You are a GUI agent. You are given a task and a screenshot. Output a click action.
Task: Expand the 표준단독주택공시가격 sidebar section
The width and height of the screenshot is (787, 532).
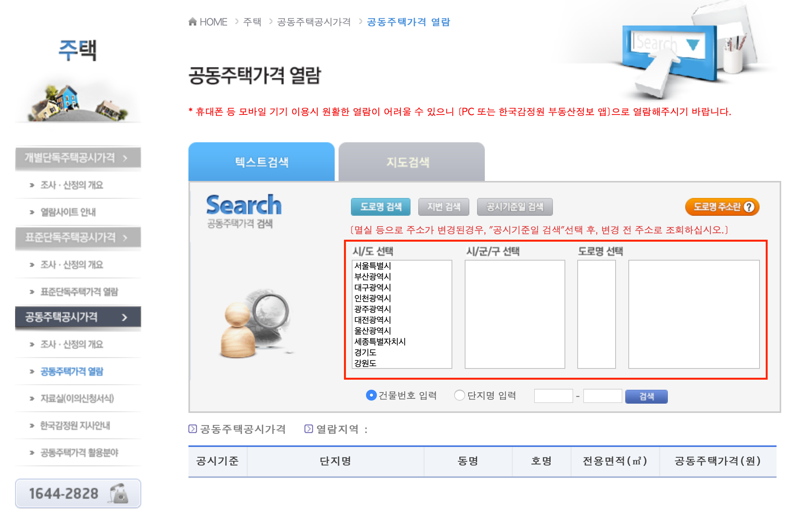point(78,237)
